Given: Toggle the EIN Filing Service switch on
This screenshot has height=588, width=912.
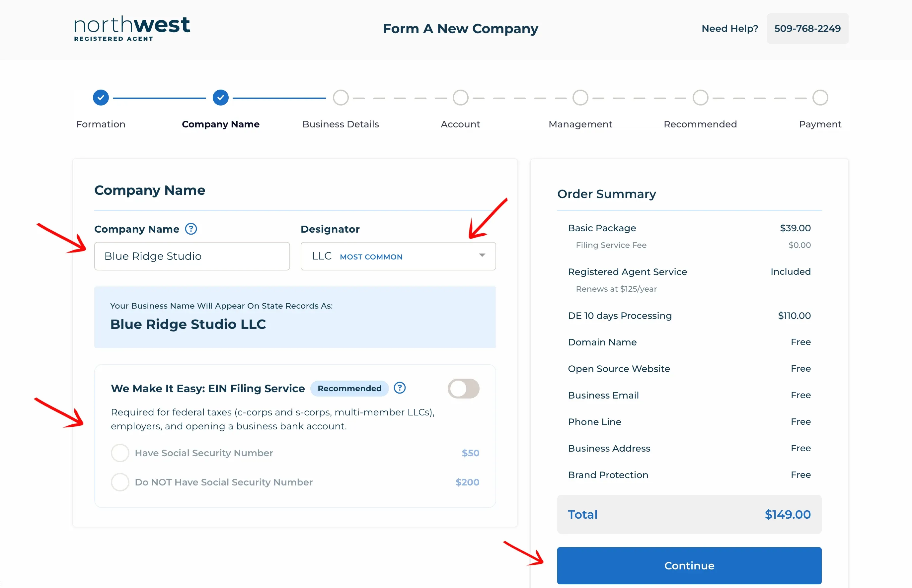Looking at the screenshot, I should (x=464, y=388).
